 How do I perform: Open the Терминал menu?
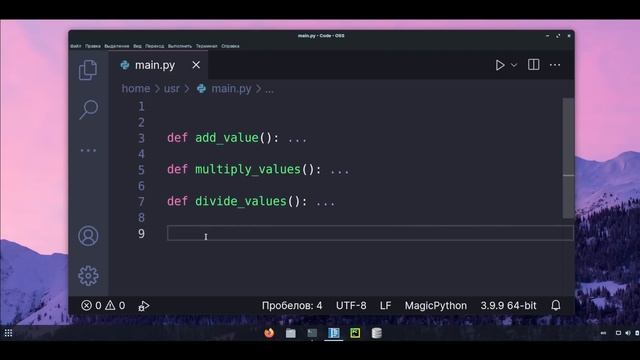[206, 46]
